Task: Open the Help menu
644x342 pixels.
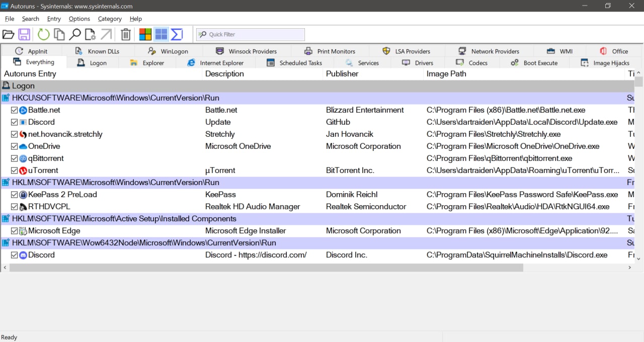Action: point(136,19)
